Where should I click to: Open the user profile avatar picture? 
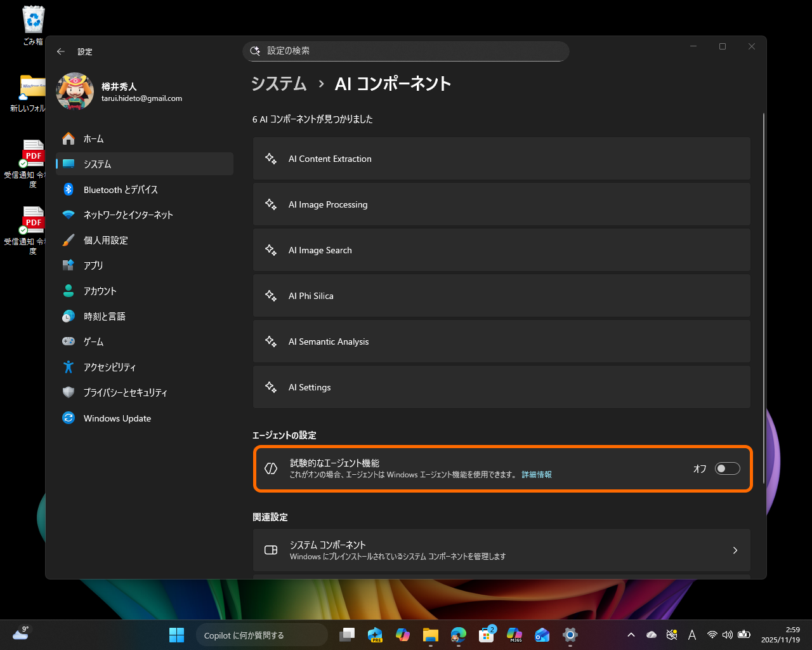(75, 91)
